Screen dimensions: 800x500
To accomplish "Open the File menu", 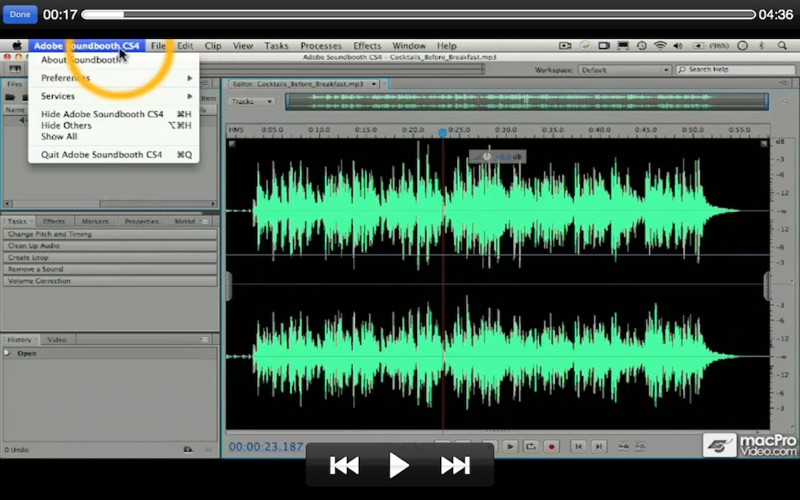I will pyautogui.click(x=158, y=45).
